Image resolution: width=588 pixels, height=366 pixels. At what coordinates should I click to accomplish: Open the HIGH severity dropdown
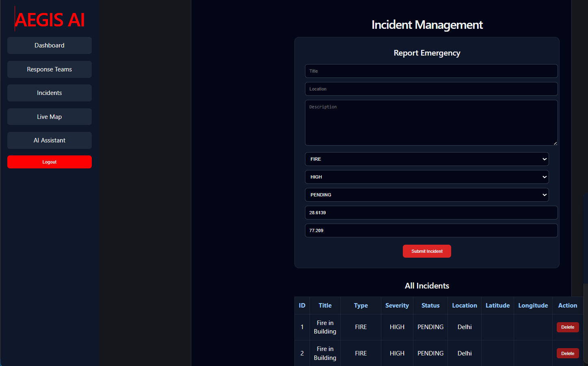coord(427,177)
